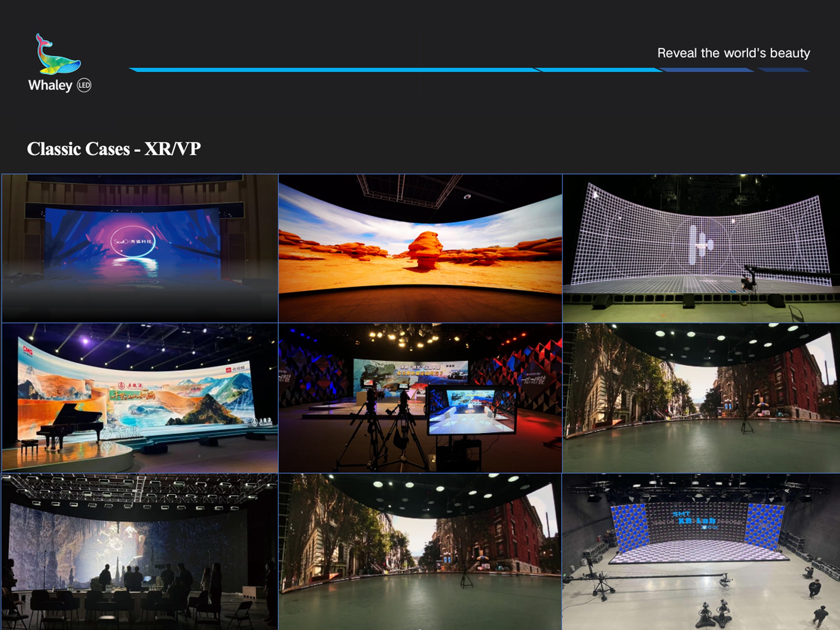This screenshot has height=630, width=840.
Task: Click the circled LED badge icon
Action: pyautogui.click(x=84, y=85)
